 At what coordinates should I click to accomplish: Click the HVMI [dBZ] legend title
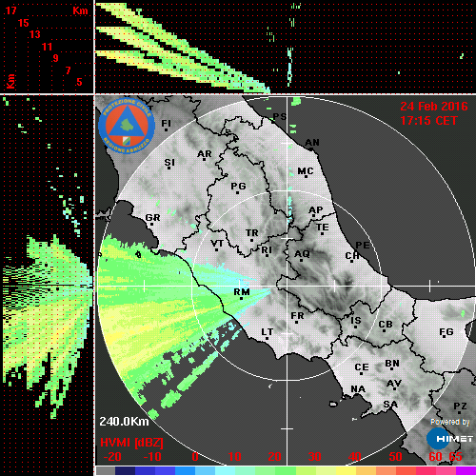131,443
